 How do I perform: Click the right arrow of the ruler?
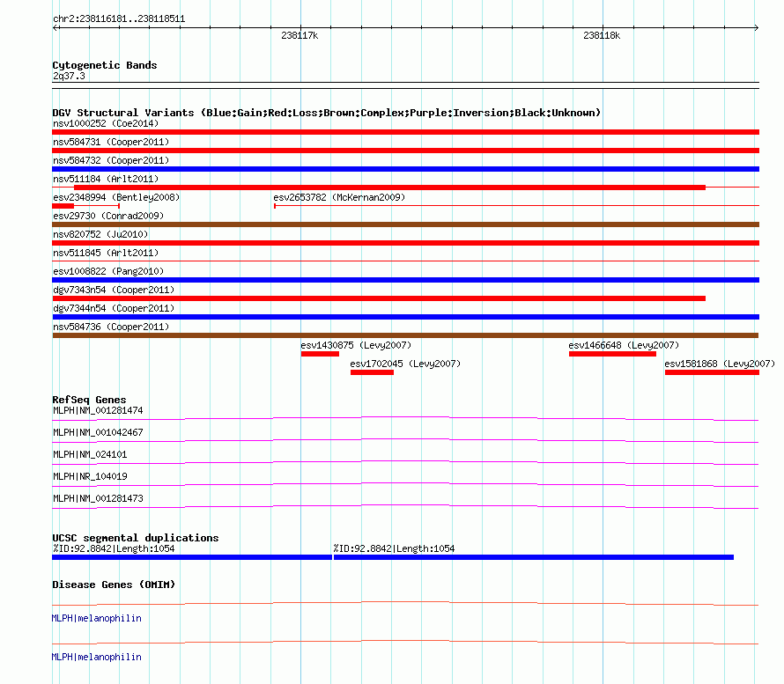tap(756, 28)
